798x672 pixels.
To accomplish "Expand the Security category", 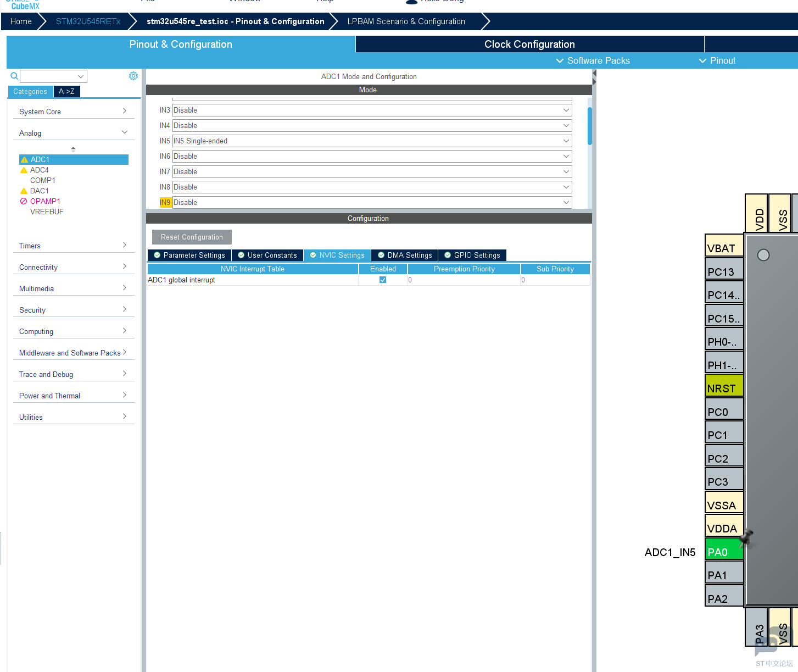I will pos(73,310).
